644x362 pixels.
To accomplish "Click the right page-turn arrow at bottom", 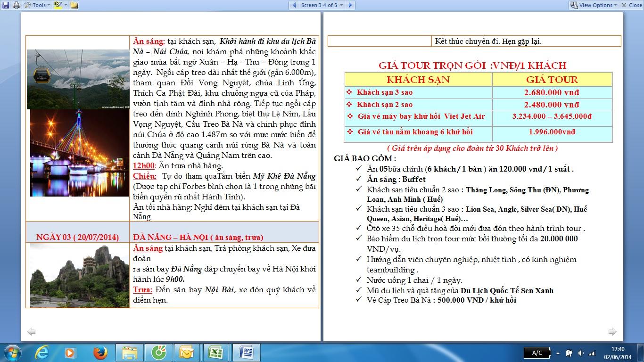I will 612,332.
